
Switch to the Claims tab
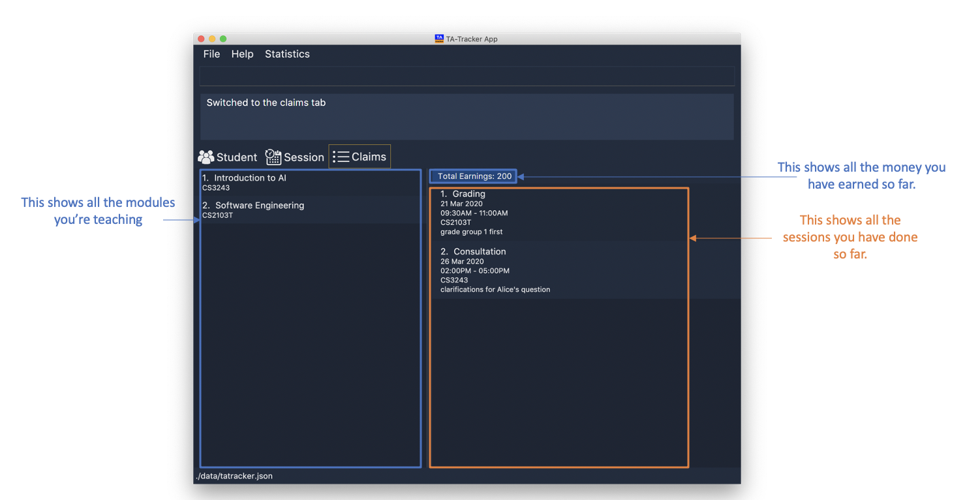360,157
